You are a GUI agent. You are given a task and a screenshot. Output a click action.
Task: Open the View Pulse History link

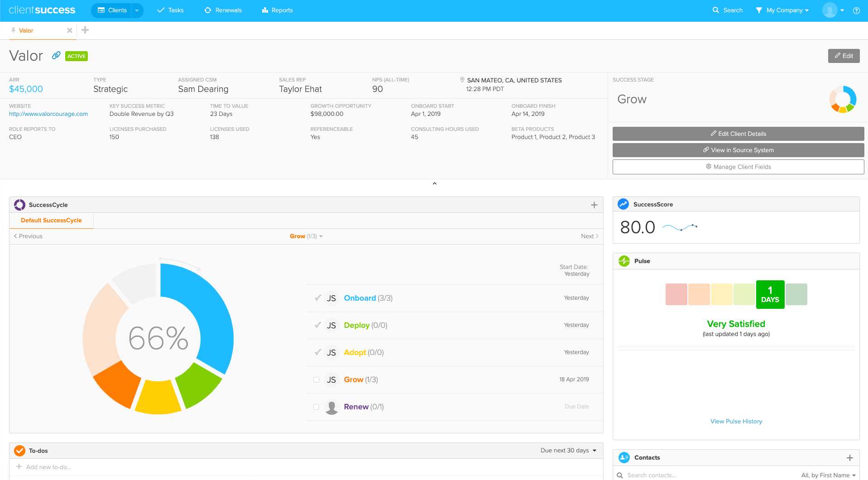(x=736, y=421)
